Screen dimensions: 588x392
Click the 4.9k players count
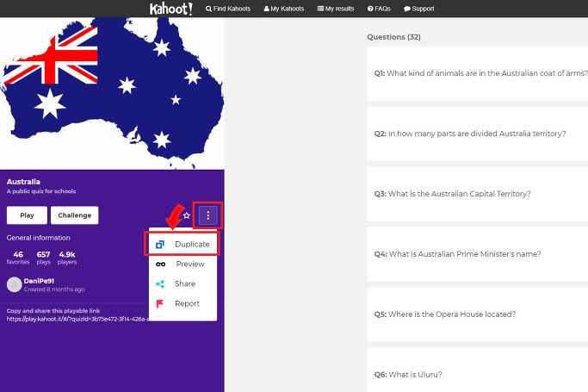[67, 258]
